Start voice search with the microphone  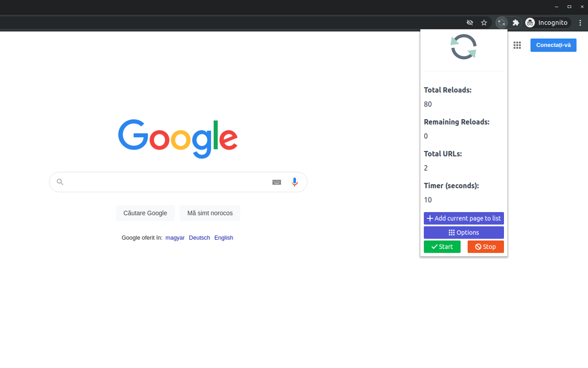pos(294,182)
